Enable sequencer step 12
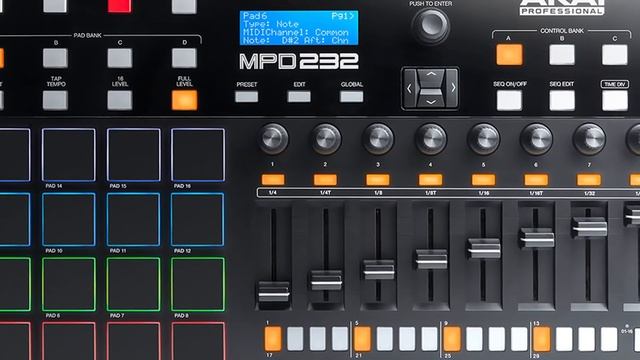Image resolution: width=640 pixels, height=360 pixels. point(519,339)
